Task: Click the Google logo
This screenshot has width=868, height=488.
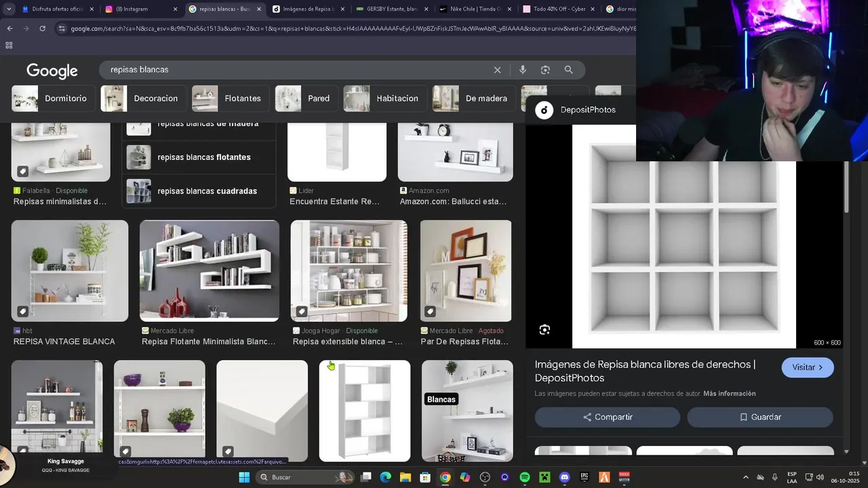Action: [x=52, y=70]
